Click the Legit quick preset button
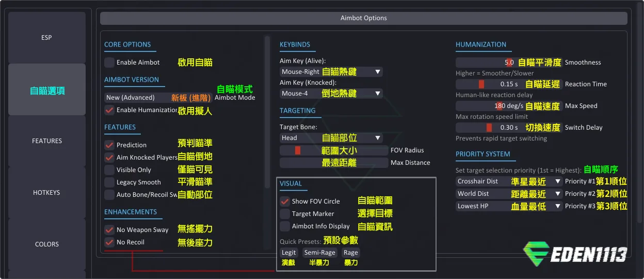Screen dimensions: 644x279 tap(289, 253)
